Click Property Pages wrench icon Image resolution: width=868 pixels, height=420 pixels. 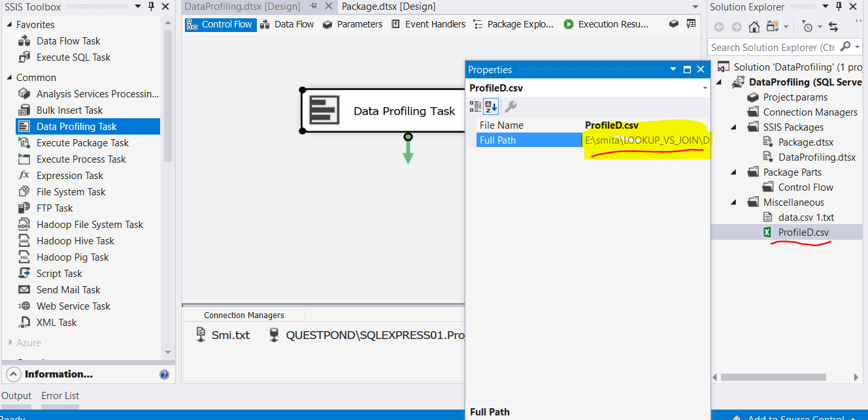tap(511, 106)
